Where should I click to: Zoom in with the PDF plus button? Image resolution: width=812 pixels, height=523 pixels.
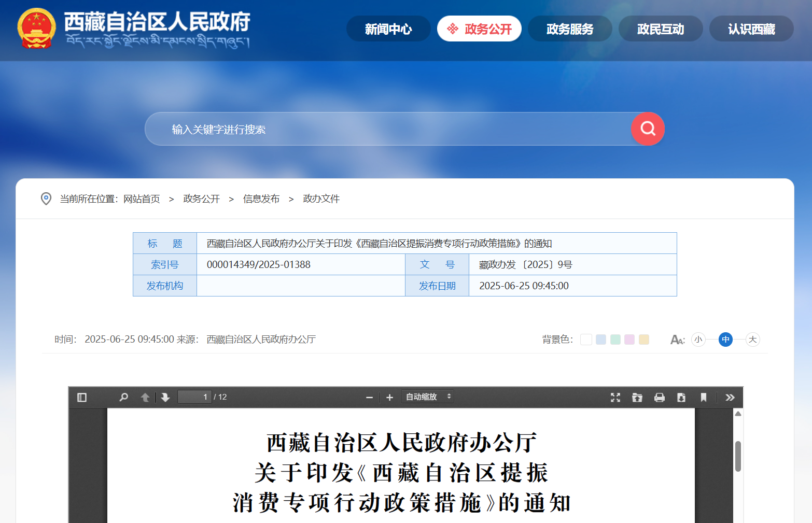tap(389, 397)
